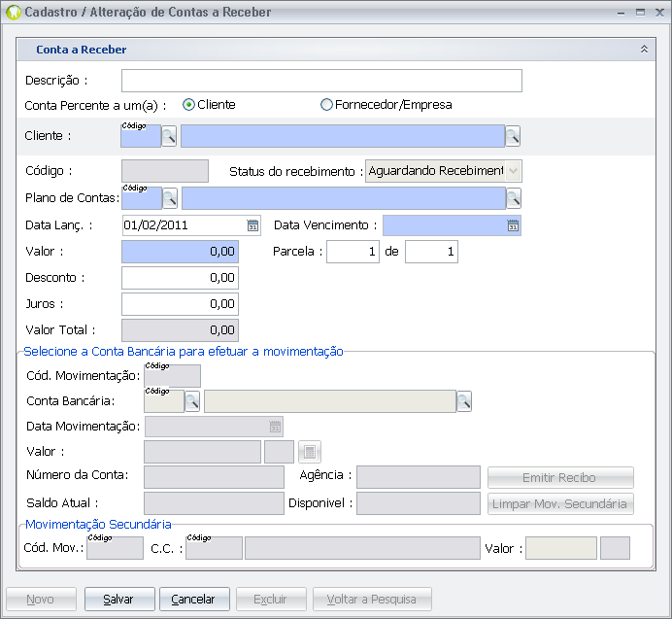
Task: Click the Cód. Movimentação field
Action: point(172,376)
